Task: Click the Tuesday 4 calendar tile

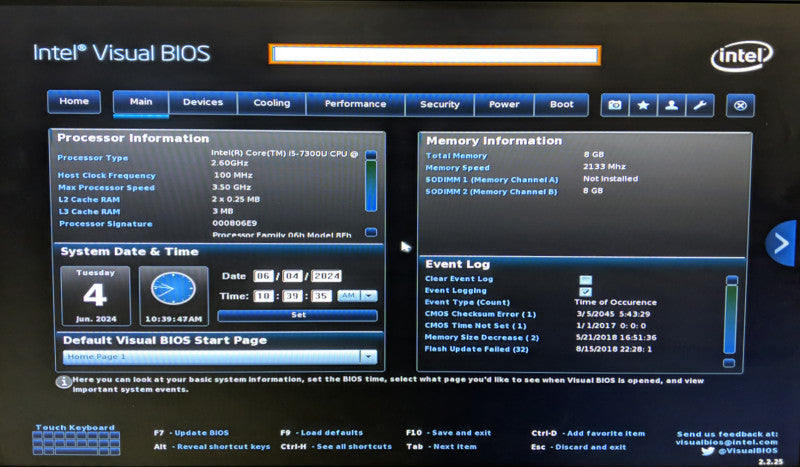Action: click(95, 296)
